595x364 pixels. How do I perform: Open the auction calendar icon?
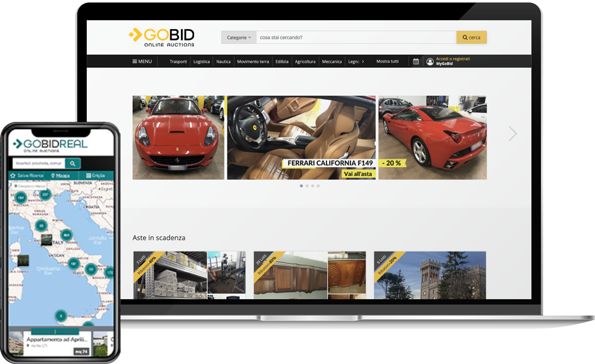(x=416, y=61)
